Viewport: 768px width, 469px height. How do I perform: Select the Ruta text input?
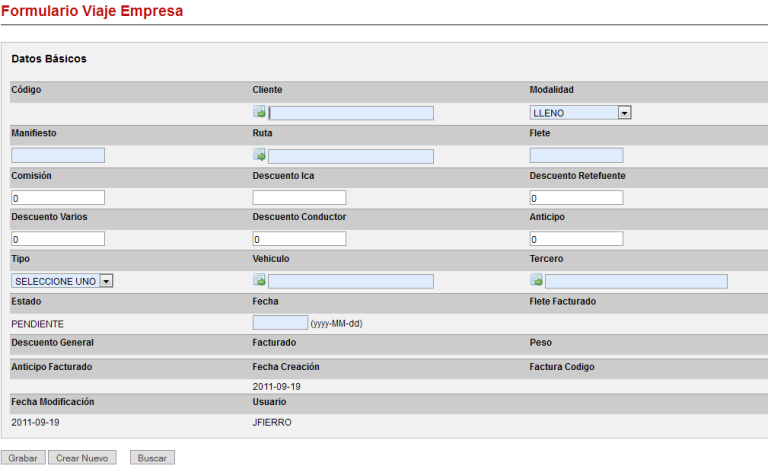pos(351,155)
